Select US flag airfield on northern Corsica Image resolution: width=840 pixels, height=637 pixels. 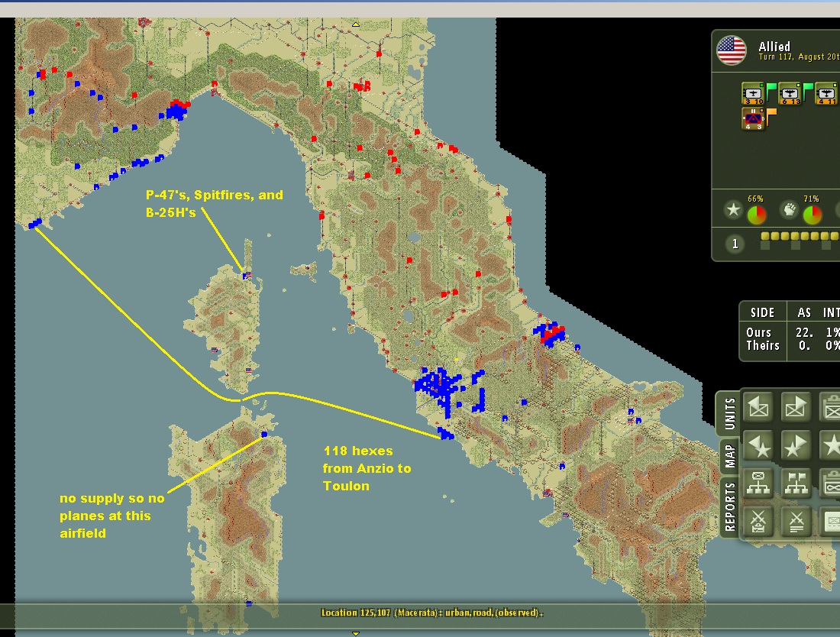(247, 276)
